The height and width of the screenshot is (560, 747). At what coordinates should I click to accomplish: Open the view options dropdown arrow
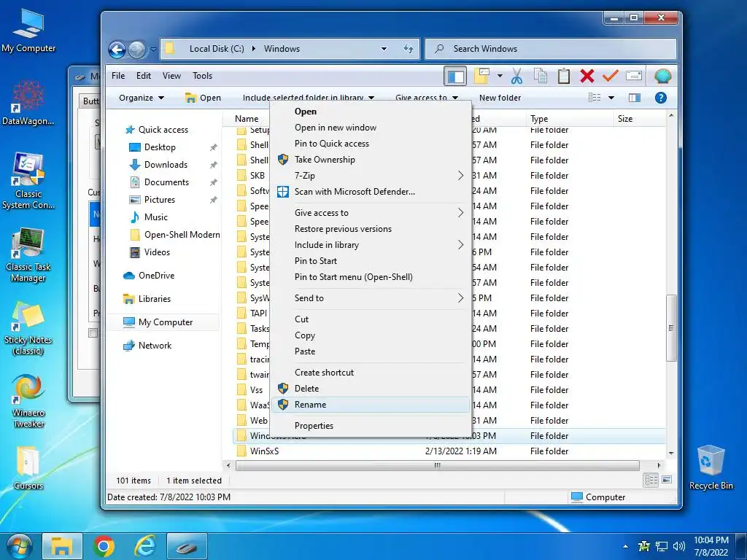[611, 98]
